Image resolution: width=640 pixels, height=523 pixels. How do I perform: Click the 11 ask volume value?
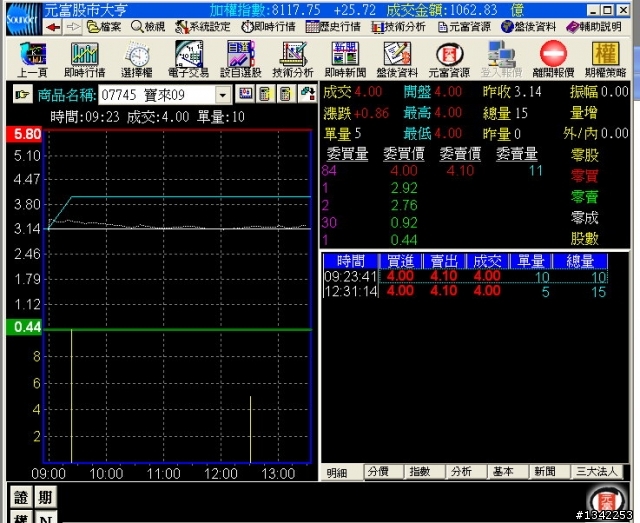pyautogui.click(x=535, y=171)
